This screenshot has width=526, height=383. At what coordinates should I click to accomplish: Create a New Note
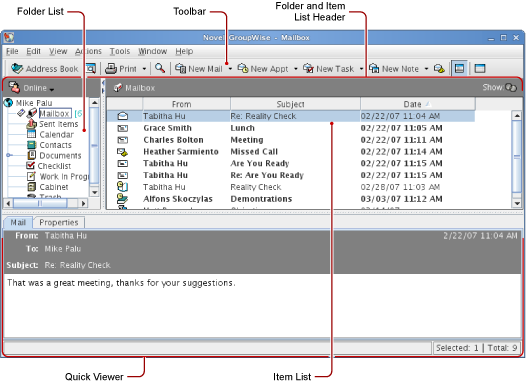(x=394, y=69)
